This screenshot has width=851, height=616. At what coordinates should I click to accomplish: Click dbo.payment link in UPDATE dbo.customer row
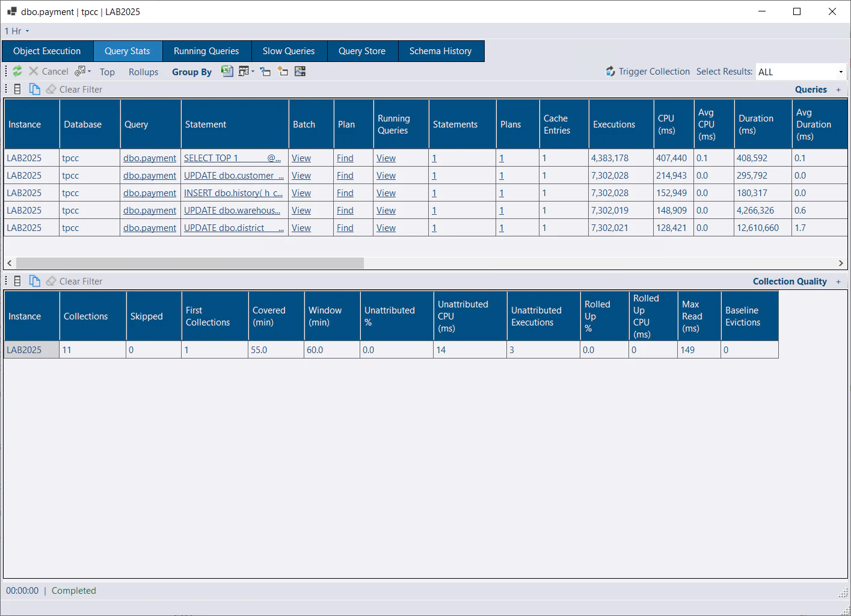tap(150, 176)
